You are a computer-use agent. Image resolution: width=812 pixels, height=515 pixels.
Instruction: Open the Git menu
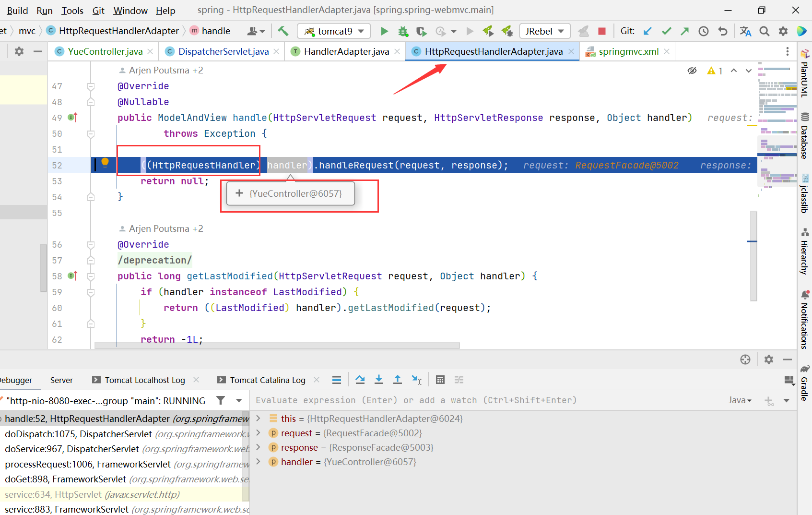click(x=99, y=11)
